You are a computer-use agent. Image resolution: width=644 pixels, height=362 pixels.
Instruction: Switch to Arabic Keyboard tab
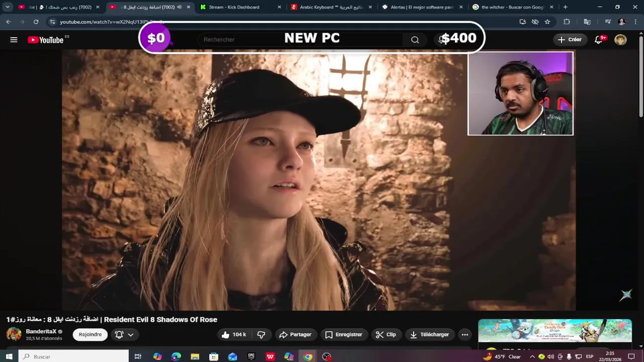[x=331, y=7]
